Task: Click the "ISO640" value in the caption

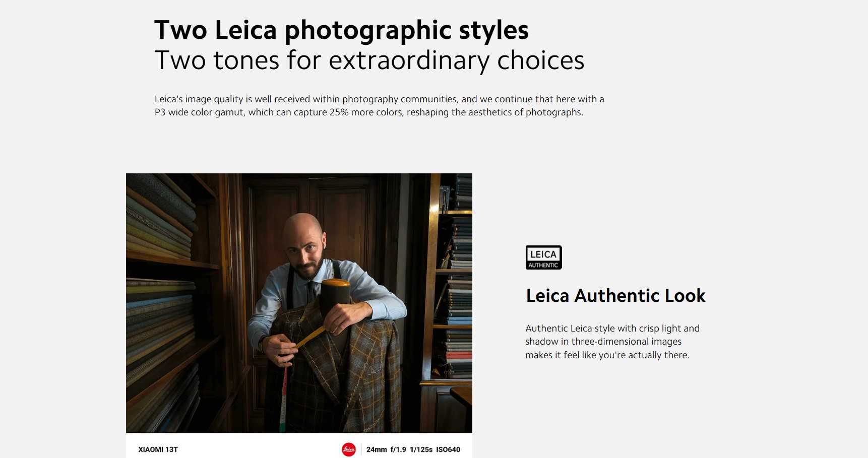Action: tap(448, 449)
